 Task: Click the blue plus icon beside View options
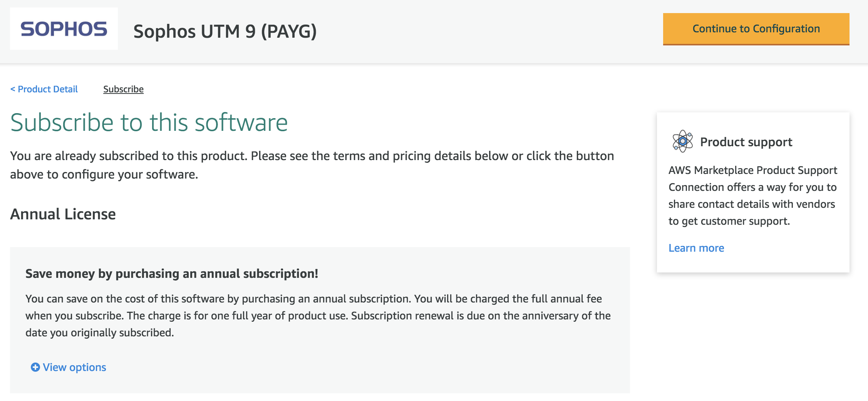35,367
